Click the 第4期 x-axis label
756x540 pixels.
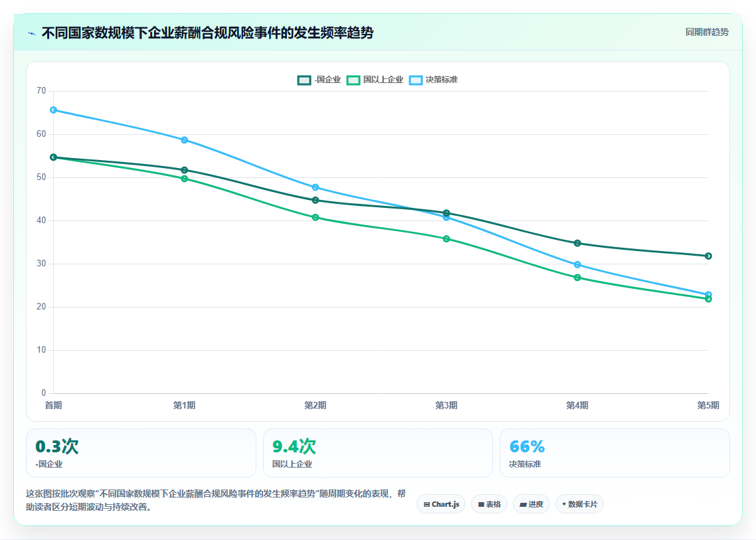coord(577,405)
